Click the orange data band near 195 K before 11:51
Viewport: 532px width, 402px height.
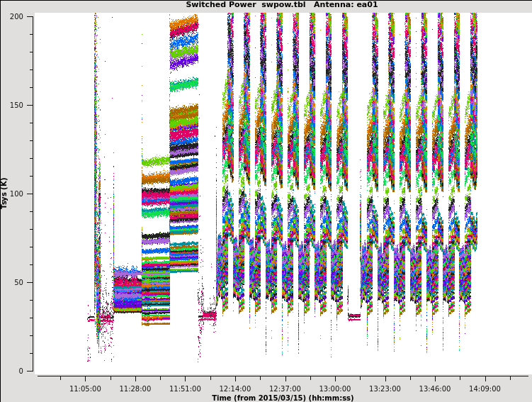point(184,27)
